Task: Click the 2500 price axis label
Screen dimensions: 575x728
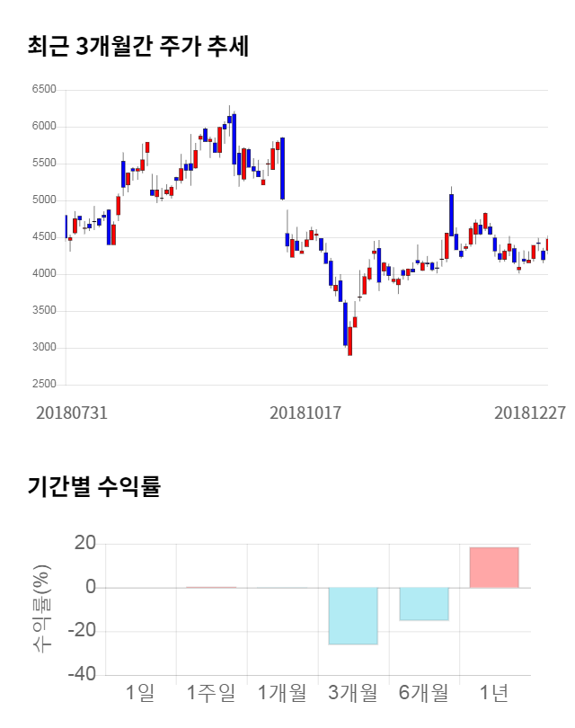Action: [x=43, y=385]
